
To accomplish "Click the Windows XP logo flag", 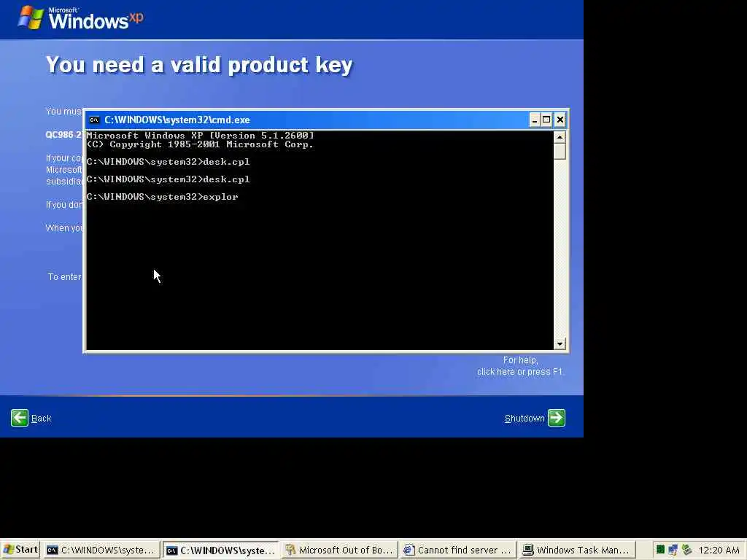I will tap(30, 17).
